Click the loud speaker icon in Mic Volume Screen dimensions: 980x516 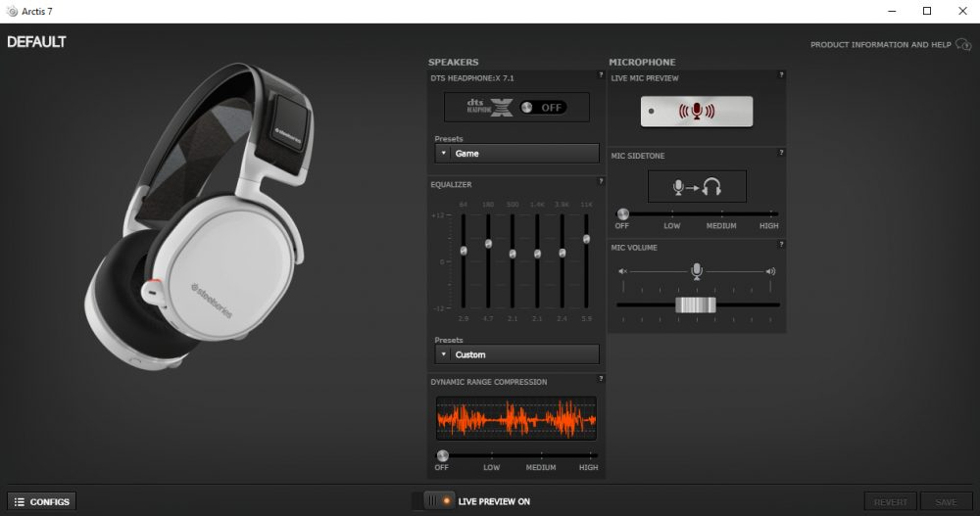770,271
